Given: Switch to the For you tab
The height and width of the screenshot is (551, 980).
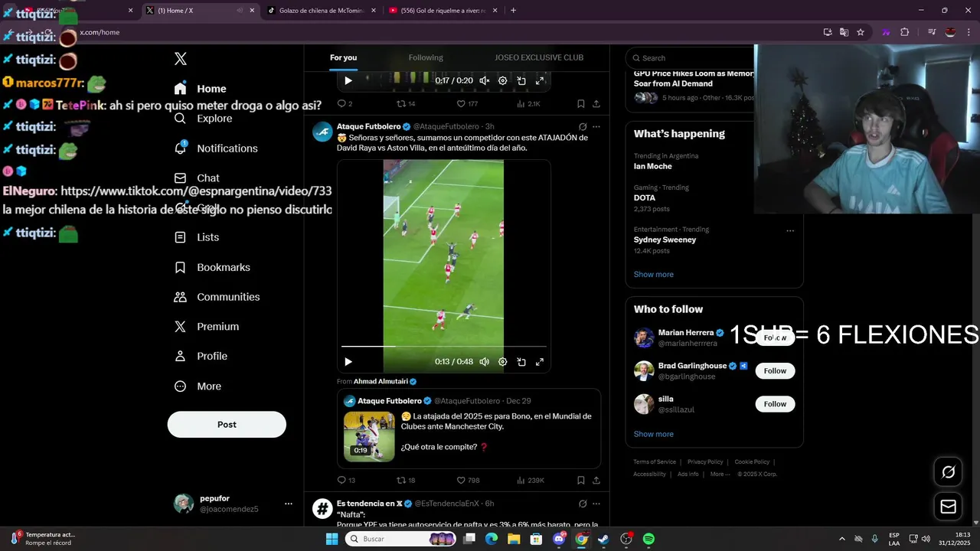Looking at the screenshot, I should click(344, 57).
